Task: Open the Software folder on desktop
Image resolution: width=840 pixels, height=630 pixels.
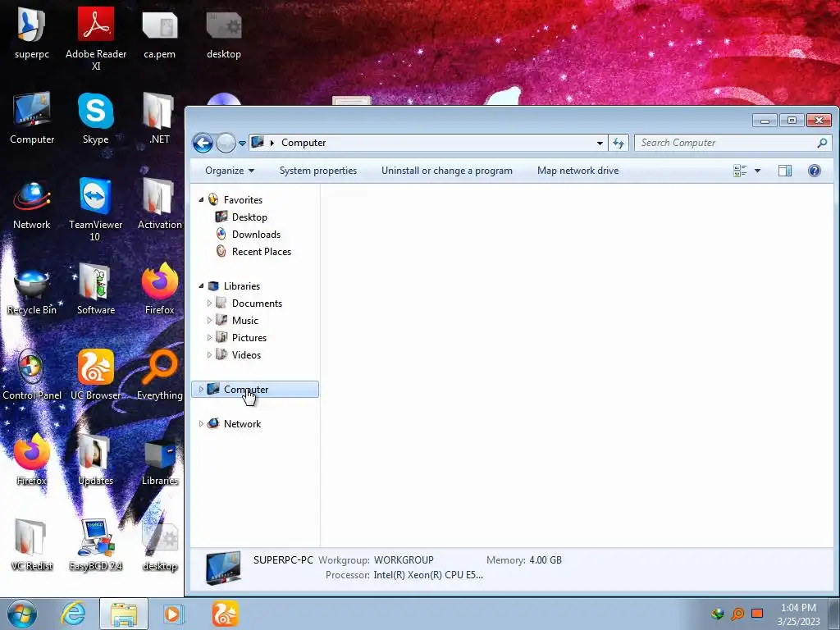Action: (x=96, y=289)
